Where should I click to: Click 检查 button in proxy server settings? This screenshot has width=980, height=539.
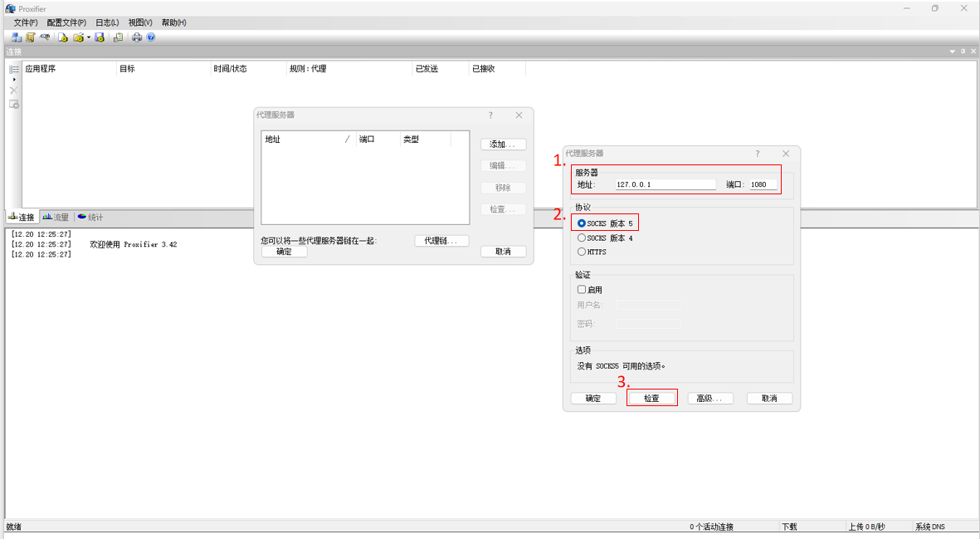(652, 399)
